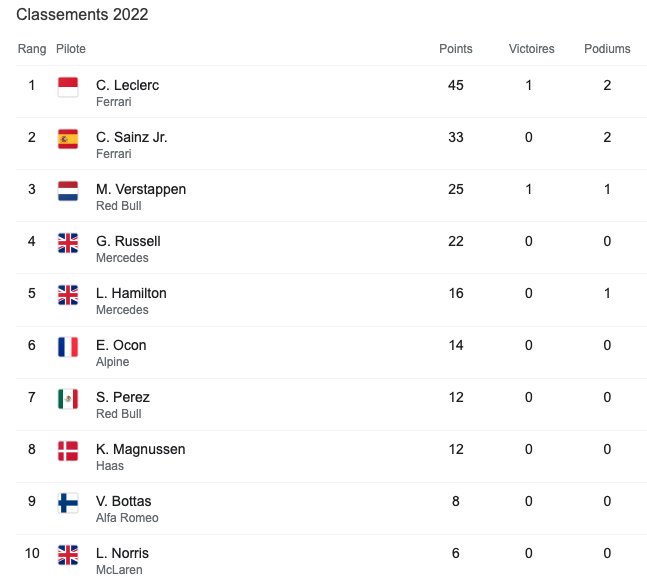Open the L. Hamilton driver entry
The image size is (647, 580).
(x=131, y=293)
